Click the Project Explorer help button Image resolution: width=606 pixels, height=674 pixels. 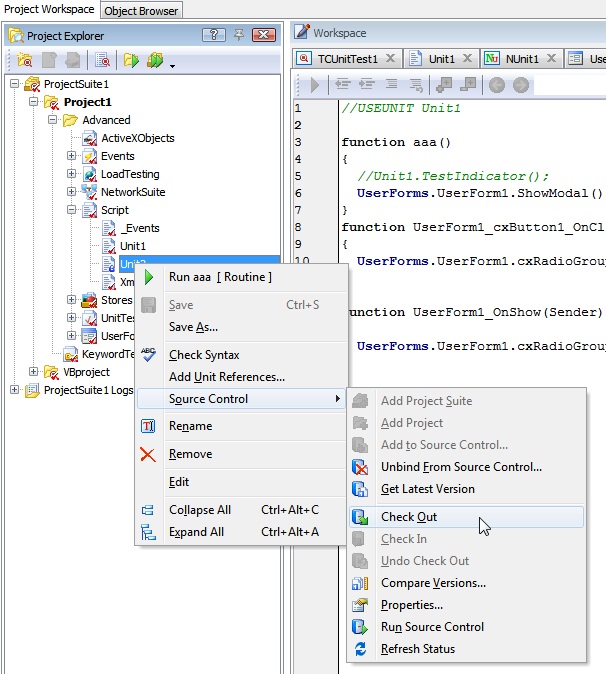pos(213,36)
